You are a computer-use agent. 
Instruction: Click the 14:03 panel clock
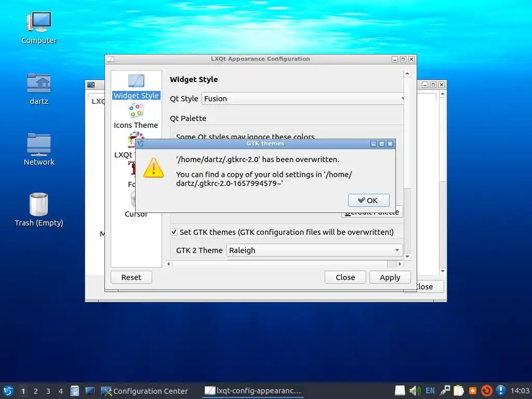(520, 391)
